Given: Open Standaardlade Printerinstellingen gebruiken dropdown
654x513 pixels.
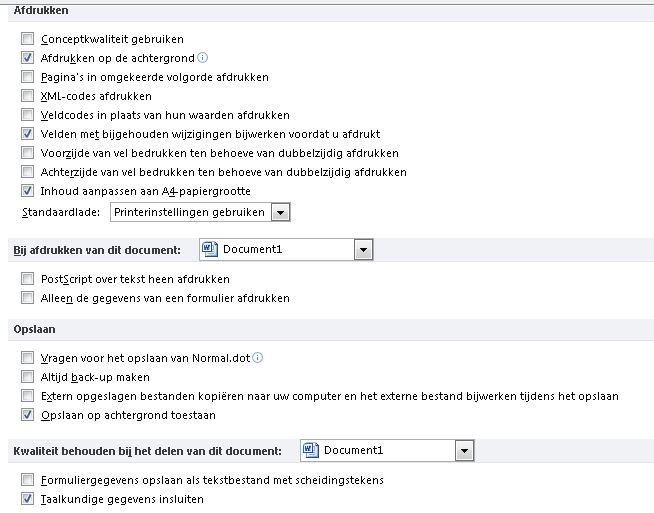Looking at the screenshot, I should tap(281, 213).
